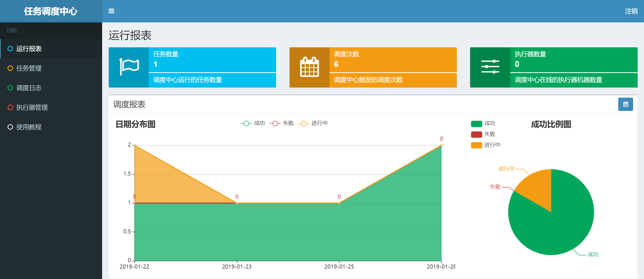Screen dimensions: 644x279
Task: Click orange circle icon beside 任务管理
Action: click(x=10, y=68)
